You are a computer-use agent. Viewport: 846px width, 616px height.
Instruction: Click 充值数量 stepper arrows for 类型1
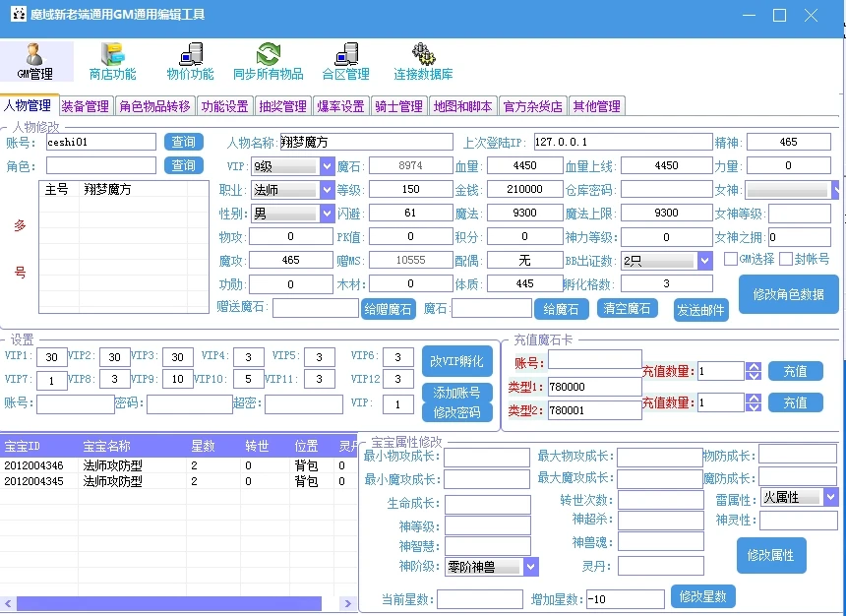coord(754,371)
